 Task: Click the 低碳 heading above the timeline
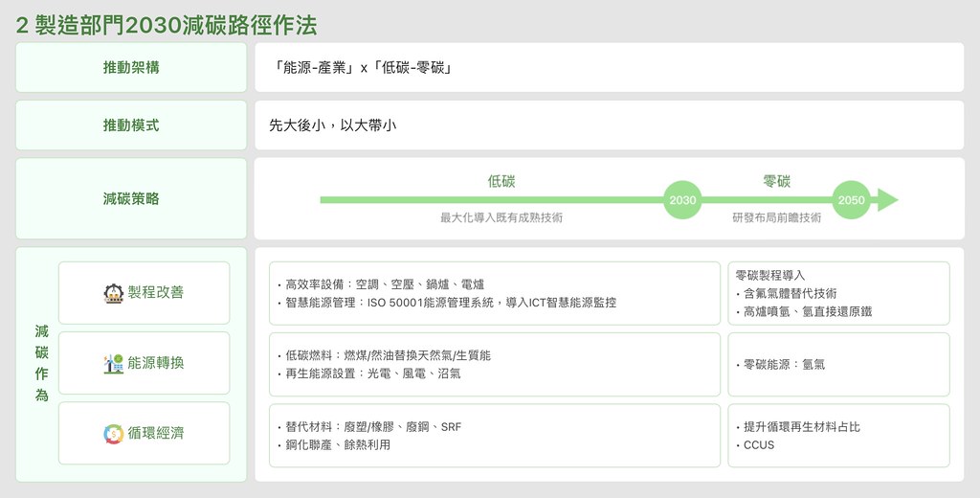pyautogui.click(x=501, y=181)
